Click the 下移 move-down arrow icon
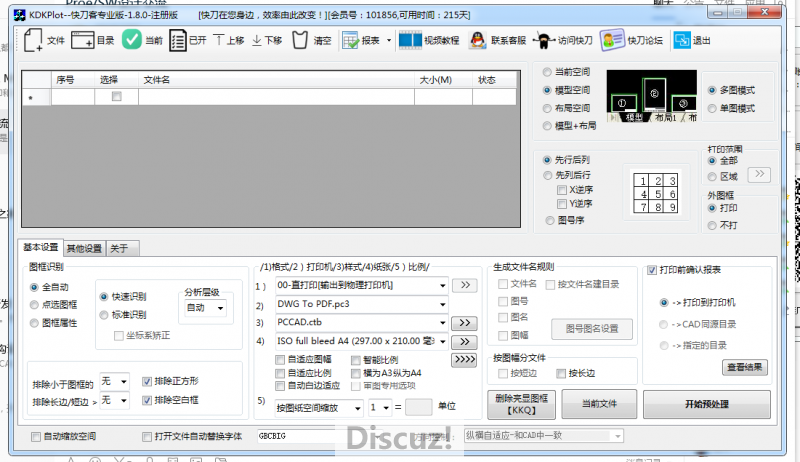The width and height of the screenshot is (800, 462). click(257, 40)
